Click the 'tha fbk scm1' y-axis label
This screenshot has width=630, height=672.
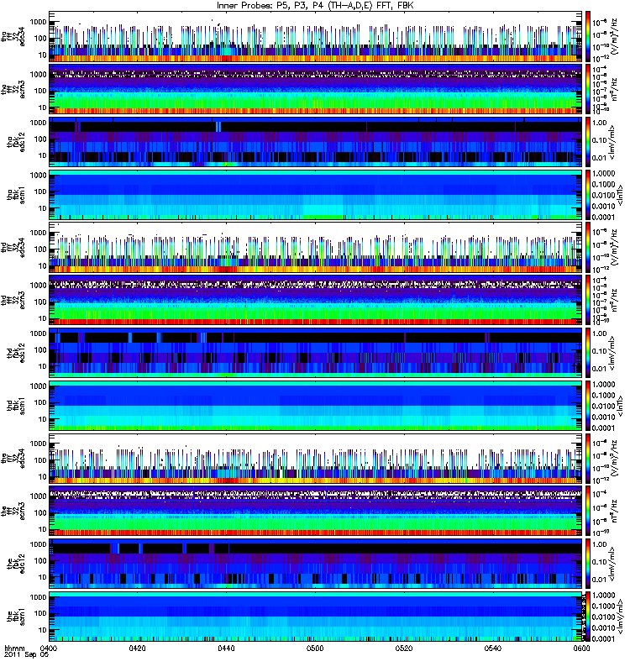(x=16, y=195)
